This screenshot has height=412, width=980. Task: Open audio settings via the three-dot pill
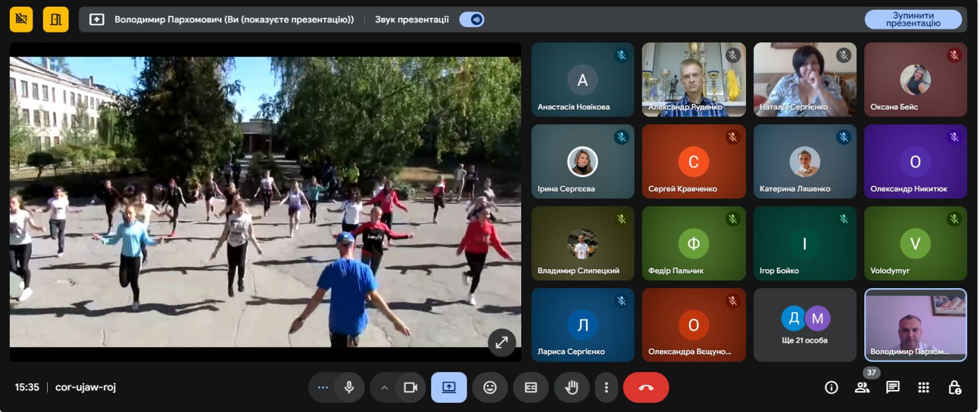(323, 387)
